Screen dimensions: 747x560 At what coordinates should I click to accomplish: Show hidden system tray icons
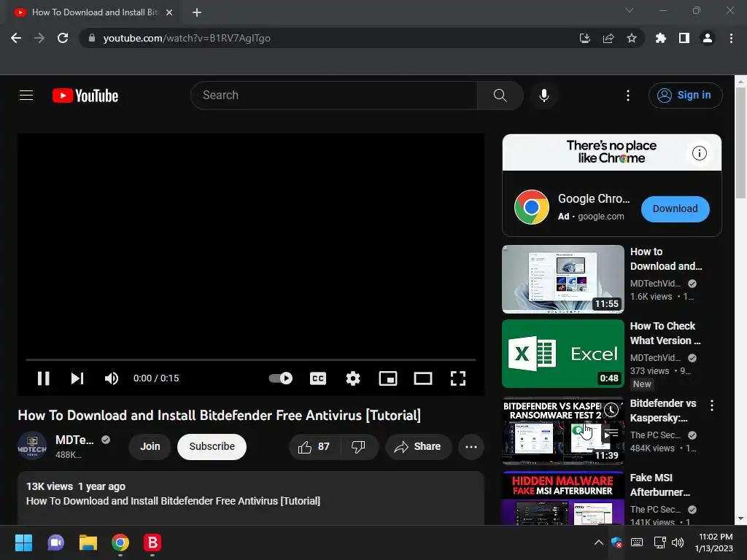pyautogui.click(x=599, y=542)
